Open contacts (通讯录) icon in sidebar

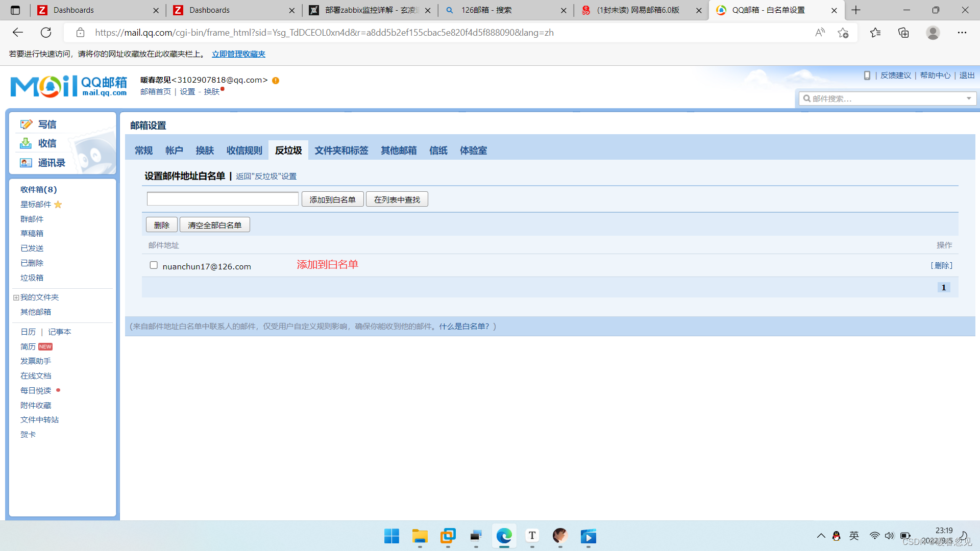[26, 163]
